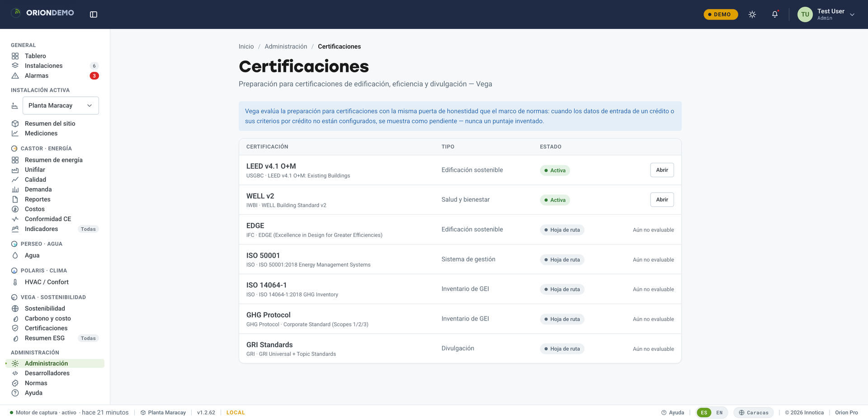Open notifications bell

(x=775, y=14)
